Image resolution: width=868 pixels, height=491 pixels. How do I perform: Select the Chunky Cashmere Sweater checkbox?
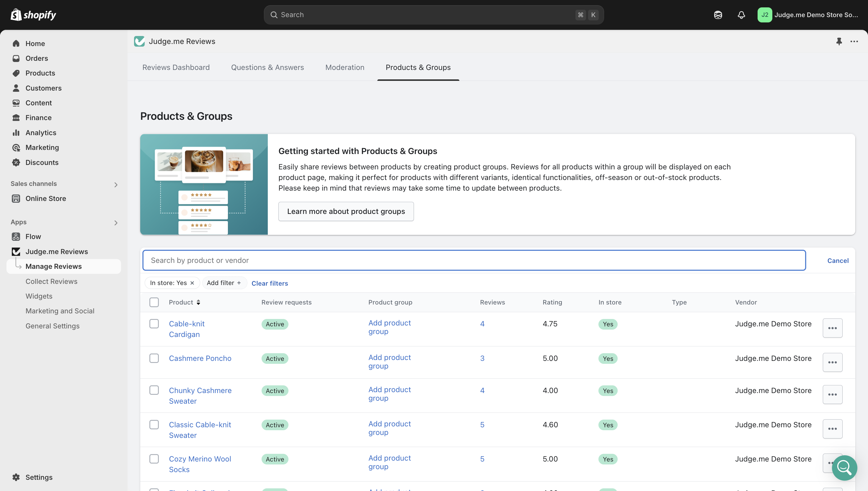coord(154,390)
